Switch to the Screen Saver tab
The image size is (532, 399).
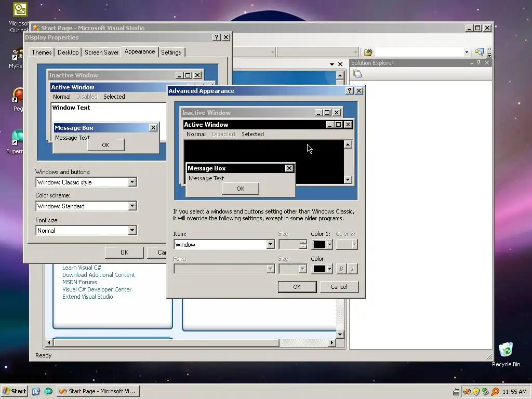click(101, 52)
